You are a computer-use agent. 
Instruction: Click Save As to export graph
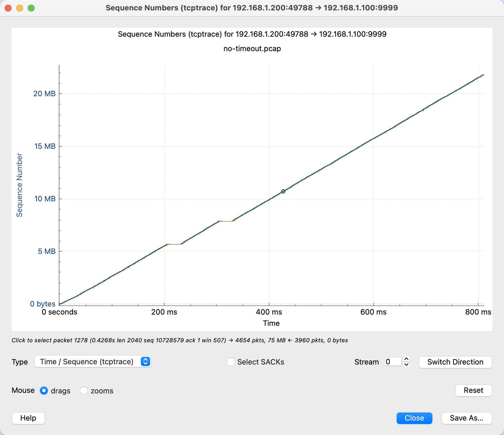tap(466, 418)
